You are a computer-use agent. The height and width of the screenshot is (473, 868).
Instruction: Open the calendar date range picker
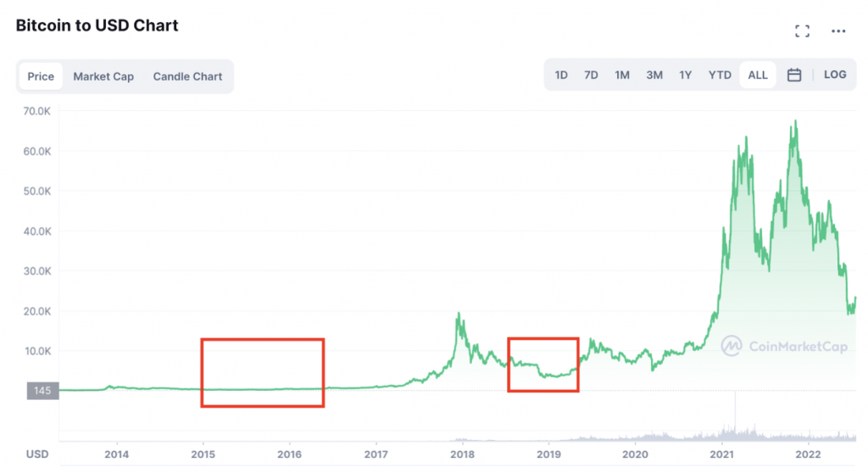794,75
